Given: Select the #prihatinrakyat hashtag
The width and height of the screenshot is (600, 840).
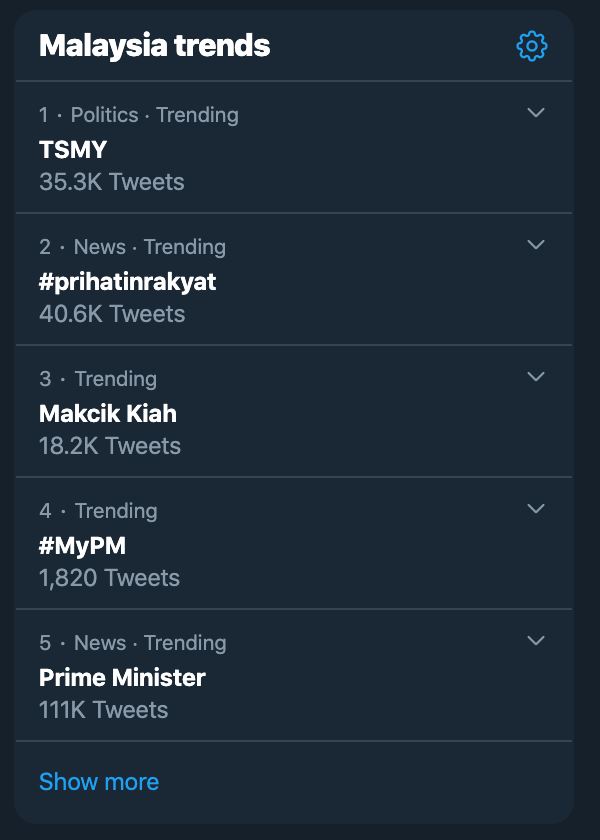Looking at the screenshot, I should click(124, 280).
